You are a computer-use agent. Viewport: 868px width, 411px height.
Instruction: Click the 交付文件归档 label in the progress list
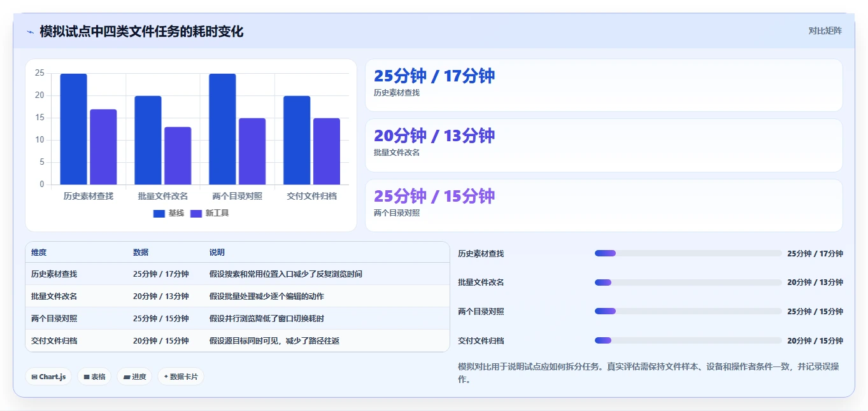tap(481, 340)
